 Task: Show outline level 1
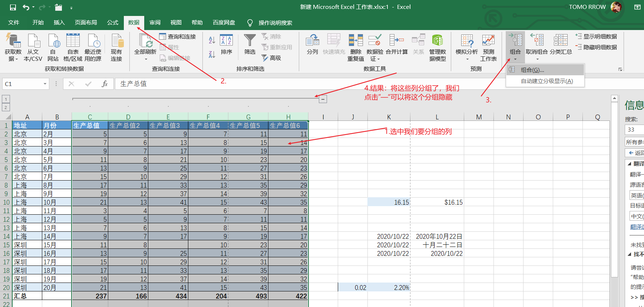coord(6,99)
